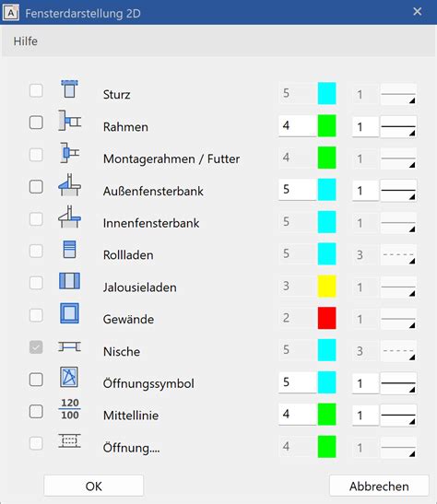Click the Öffnungssymbol icon

[x=69, y=377]
